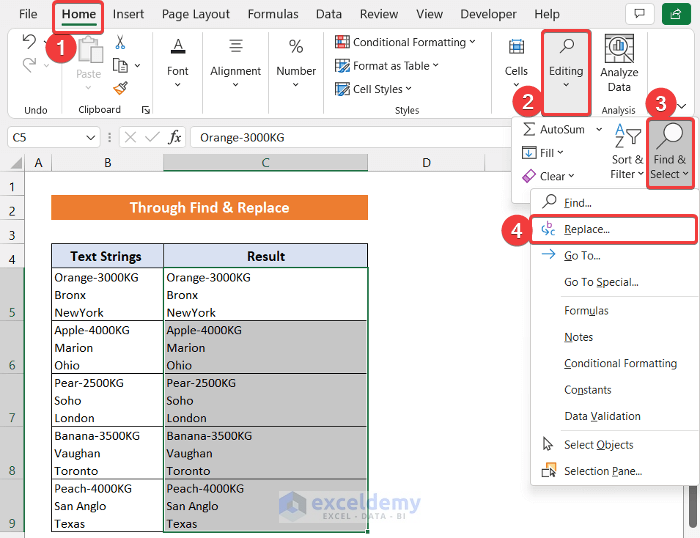Open the Cells group

tap(516, 63)
